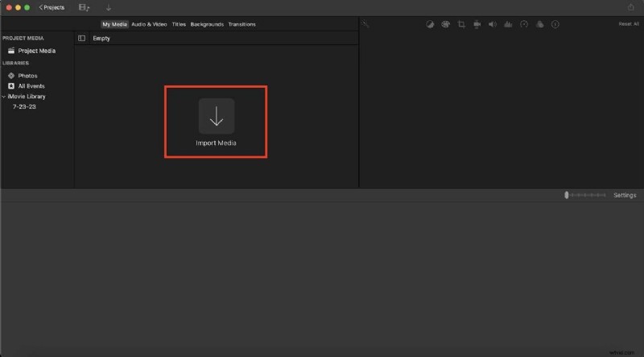This screenshot has height=357, width=644.
Task: Open the Backgrounds tab
Action: pyautogui.click(x=207, y=24)
